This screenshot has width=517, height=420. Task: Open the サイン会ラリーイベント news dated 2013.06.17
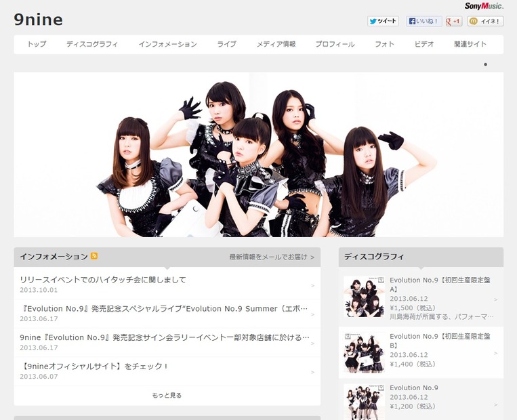pos(165,337)
